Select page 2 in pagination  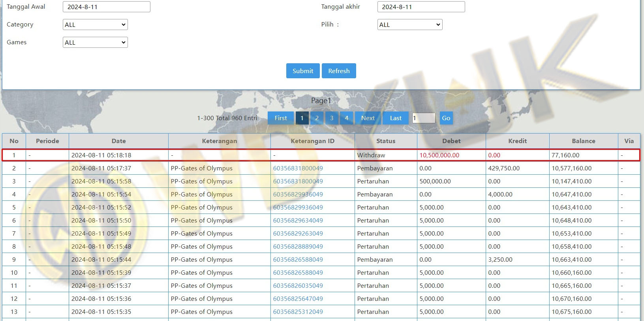[317, 118]
